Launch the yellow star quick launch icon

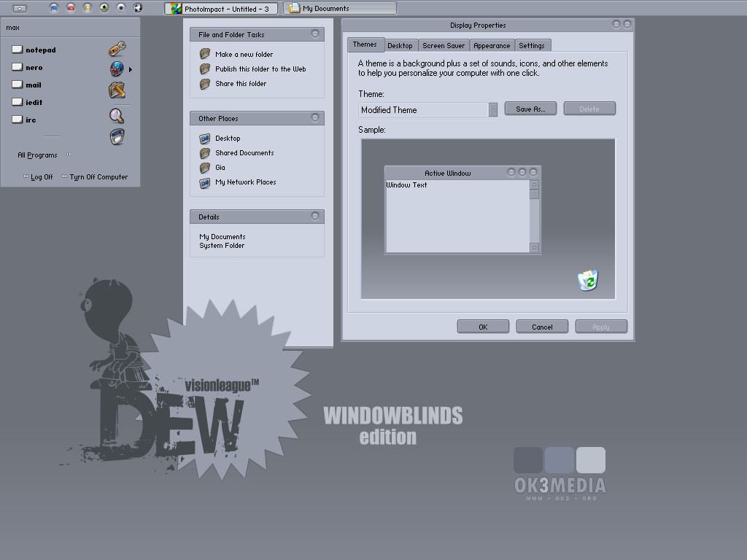pyautogui.click(x=88, y=7)
